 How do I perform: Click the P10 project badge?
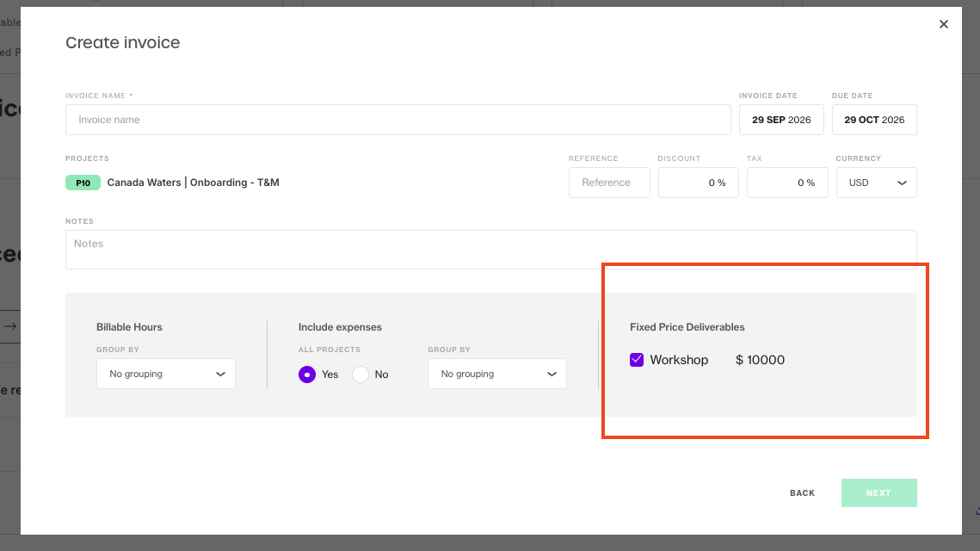(x=83, y=183)
